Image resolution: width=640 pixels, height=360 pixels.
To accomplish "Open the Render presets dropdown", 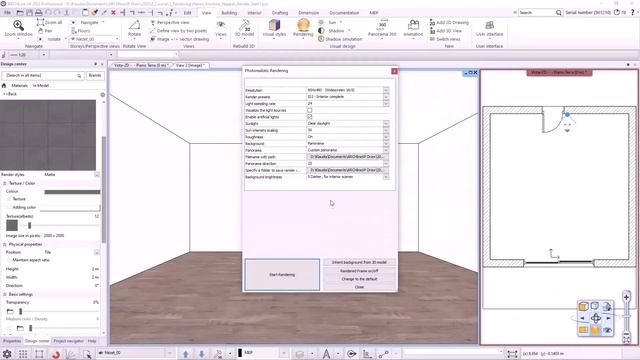I will 386,97.
